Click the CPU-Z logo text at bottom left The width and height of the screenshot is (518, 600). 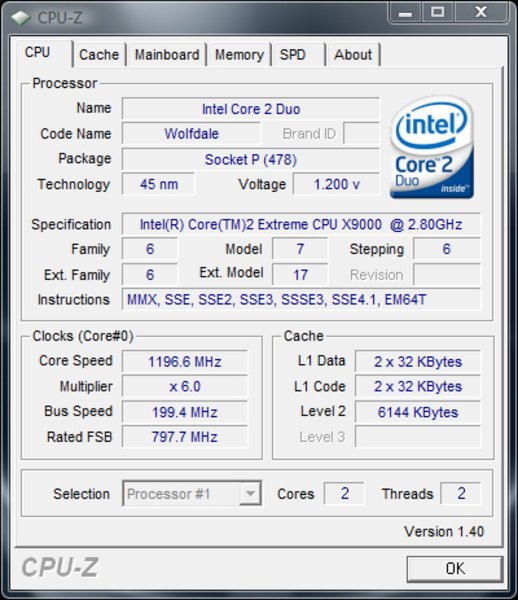pos(60,567)
